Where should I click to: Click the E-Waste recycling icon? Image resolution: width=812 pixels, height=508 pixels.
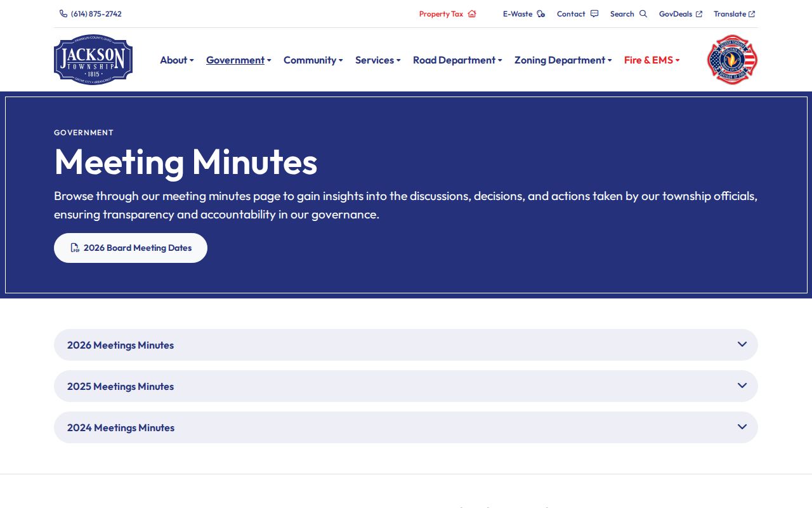click(x=541, y=13)
